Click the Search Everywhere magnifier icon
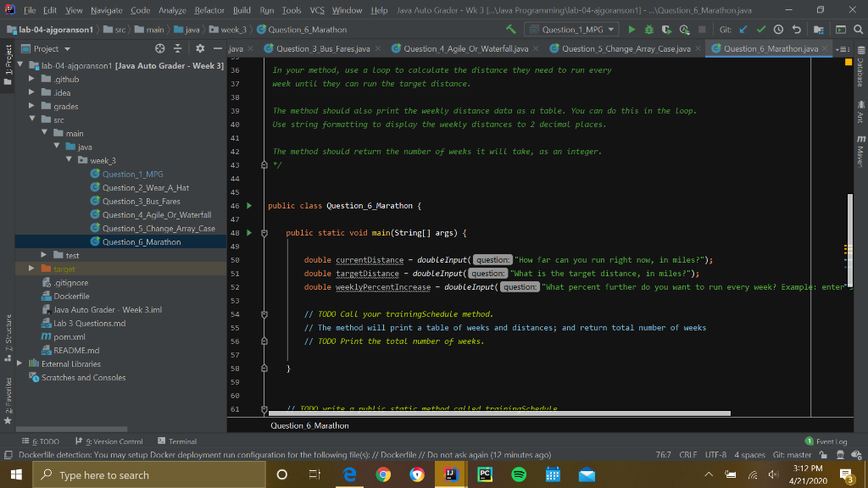 (x=856, y=30)
